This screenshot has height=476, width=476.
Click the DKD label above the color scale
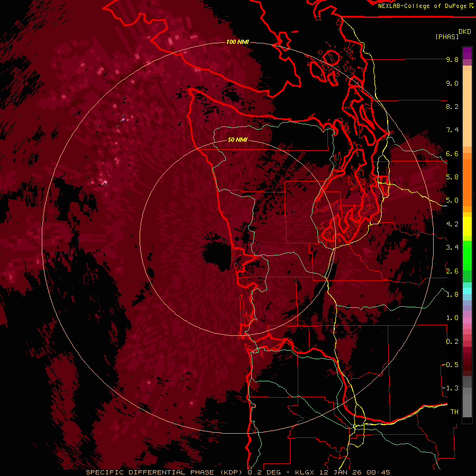point(465,32)
